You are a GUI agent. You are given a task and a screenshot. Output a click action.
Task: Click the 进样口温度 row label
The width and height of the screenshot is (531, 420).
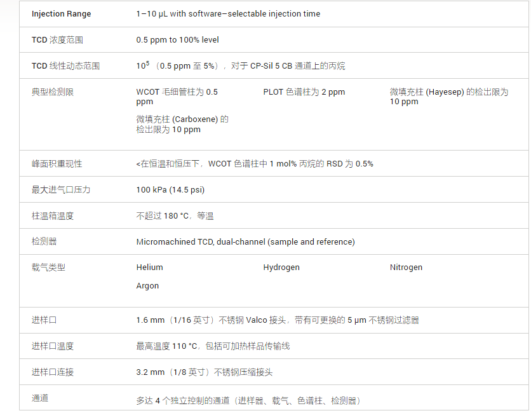coord(53,346)
